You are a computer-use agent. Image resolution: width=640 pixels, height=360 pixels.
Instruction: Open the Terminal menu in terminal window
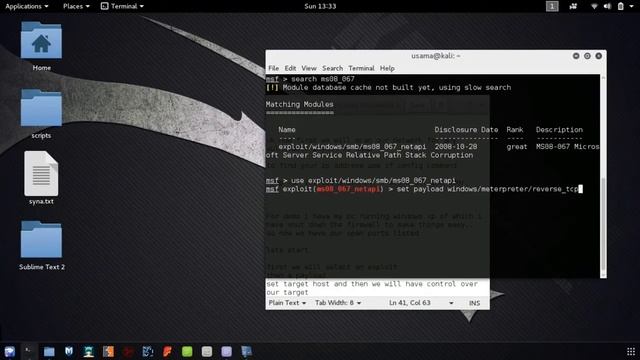(x=361, y=68)
